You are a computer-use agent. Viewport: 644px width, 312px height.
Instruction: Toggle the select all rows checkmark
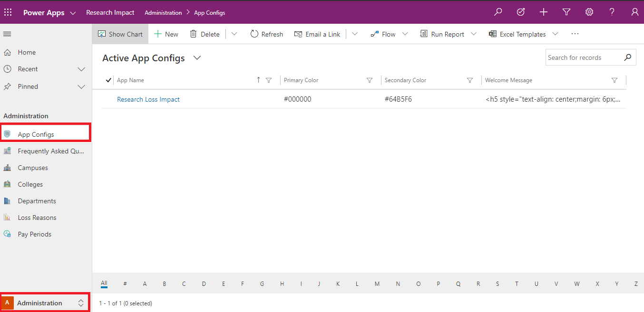108,80
